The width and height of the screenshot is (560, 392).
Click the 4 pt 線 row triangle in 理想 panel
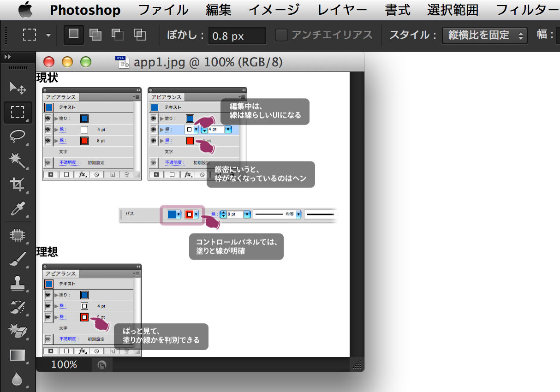(x=56, y=306)
